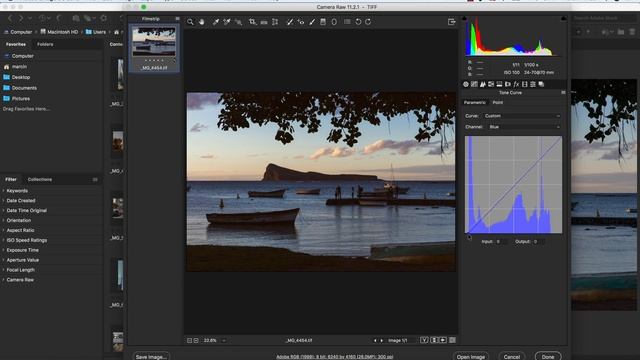
Task: Open the Tone Curve panel icon
Action: (474, 84)
